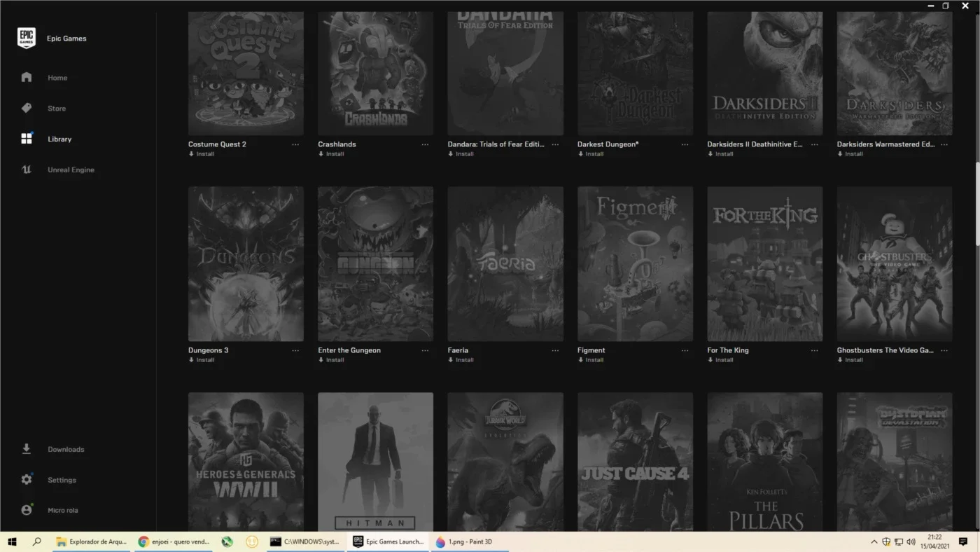Viewport: 980px width, 552px height.
Task: Select the Library grid icon
Action: (x=27, y=139)
